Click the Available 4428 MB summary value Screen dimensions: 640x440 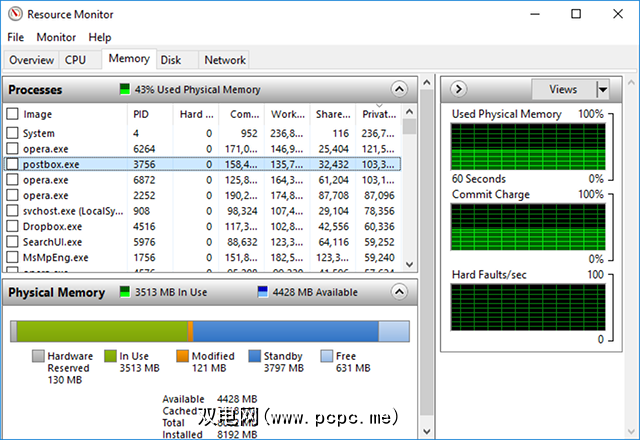(x=237, y=399)
